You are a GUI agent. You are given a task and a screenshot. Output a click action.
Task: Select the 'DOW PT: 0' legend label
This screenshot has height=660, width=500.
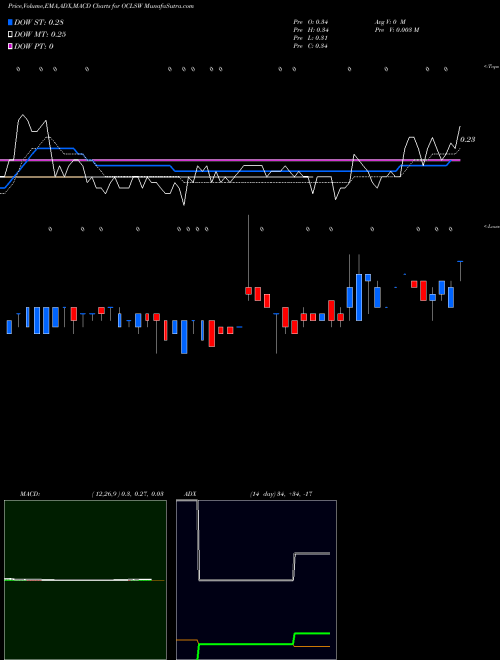[34, 46]
